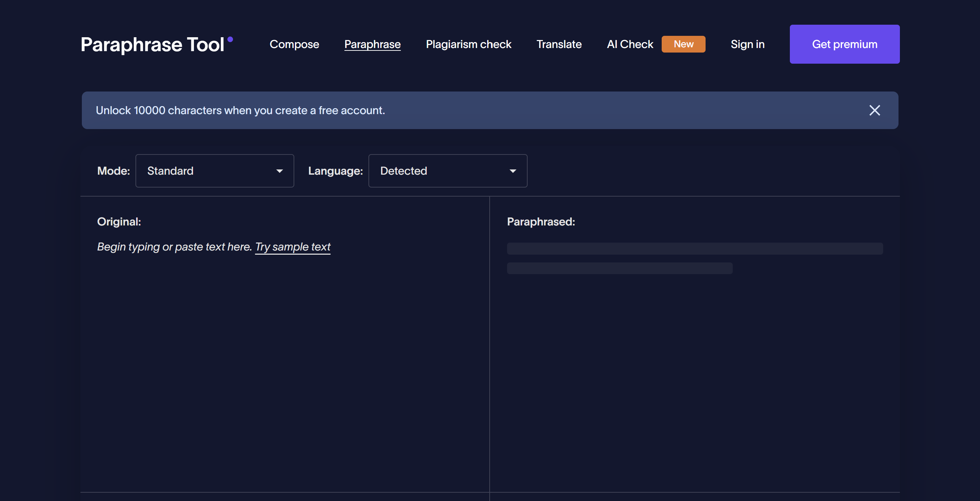Switch to the Translate page
The width and height of the screenshot is (980, 501).
tap(559, 45)
